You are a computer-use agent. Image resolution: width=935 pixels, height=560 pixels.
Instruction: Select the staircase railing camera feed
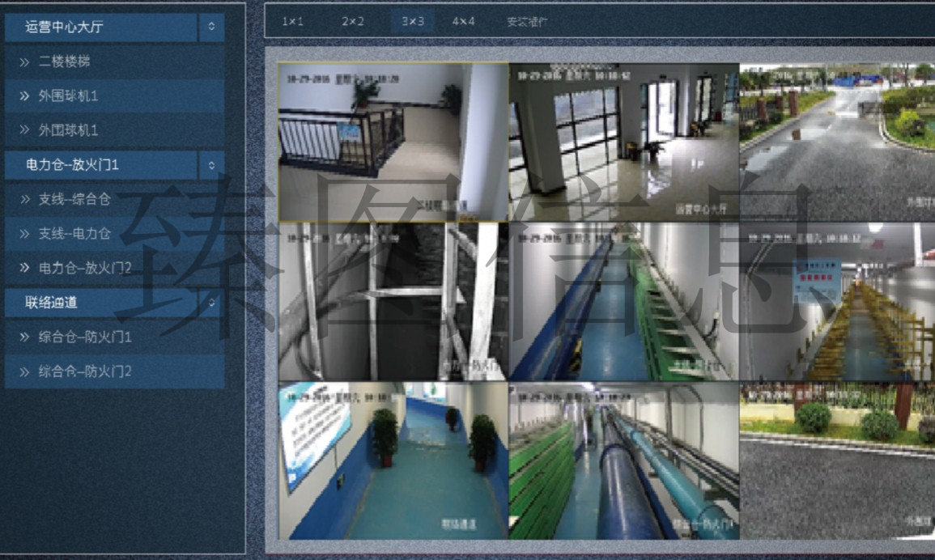tap(393, 142)
